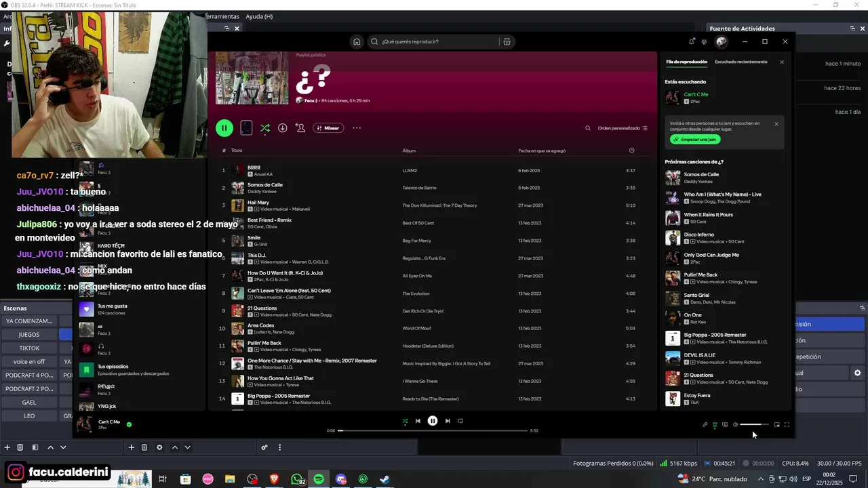The width and height of the screenshot is (868, 488).
Task: Search within the playlist magnifier icon
Action: pyautogui.click(x=588, y=128)
